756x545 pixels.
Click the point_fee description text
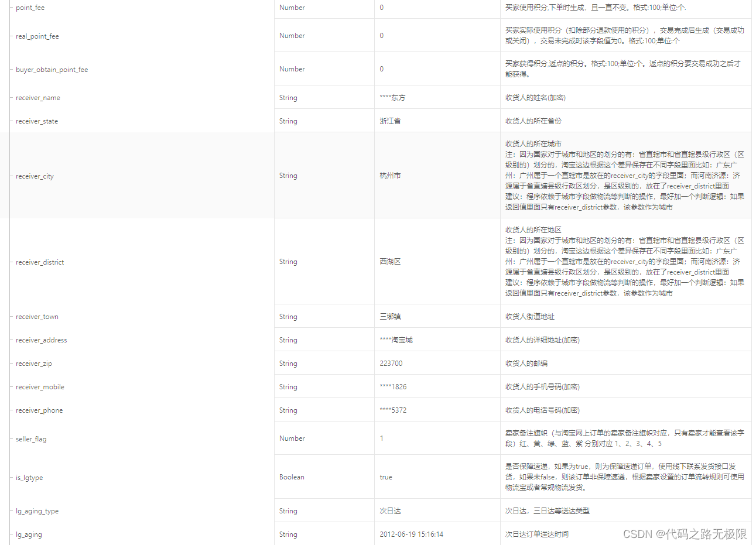pos(596,8)
